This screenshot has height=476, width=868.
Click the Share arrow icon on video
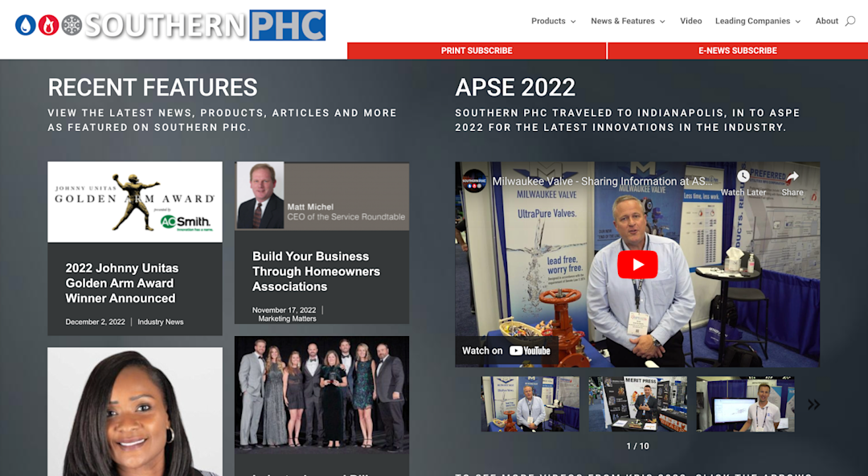(x=792, y=177)
